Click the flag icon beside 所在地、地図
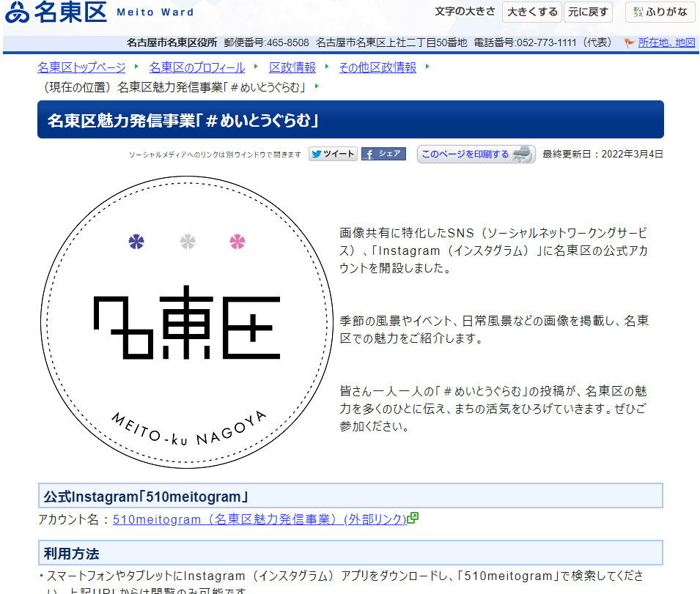 coord(630,42)
